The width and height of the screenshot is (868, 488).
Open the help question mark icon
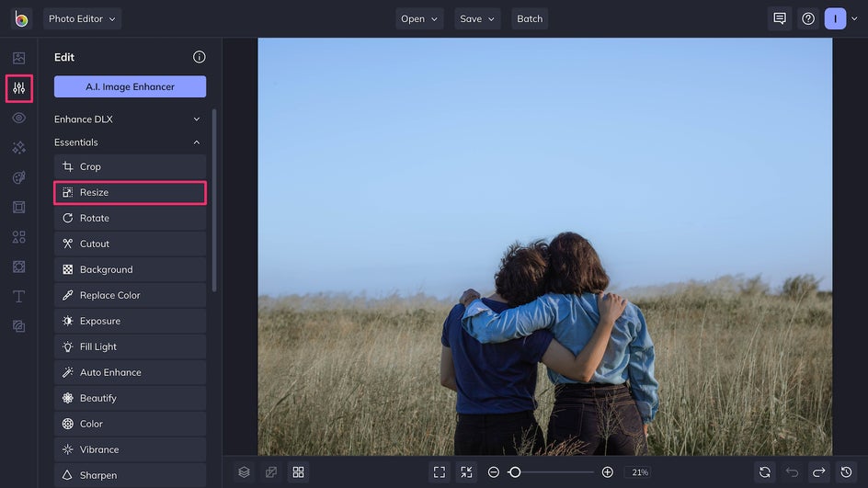tap(808, 18)
